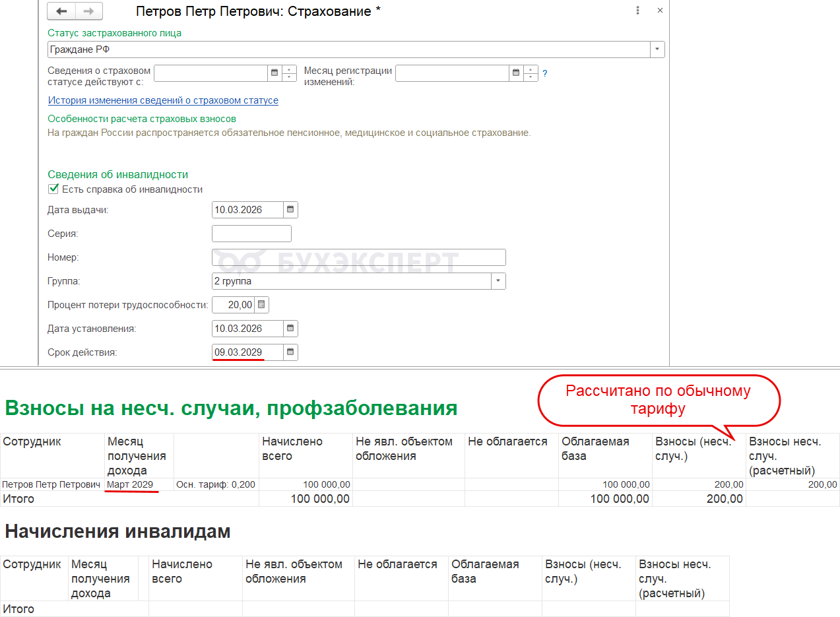Edit the Дата выдачи field
Screen dimensions: 840x617
[248, 210]
